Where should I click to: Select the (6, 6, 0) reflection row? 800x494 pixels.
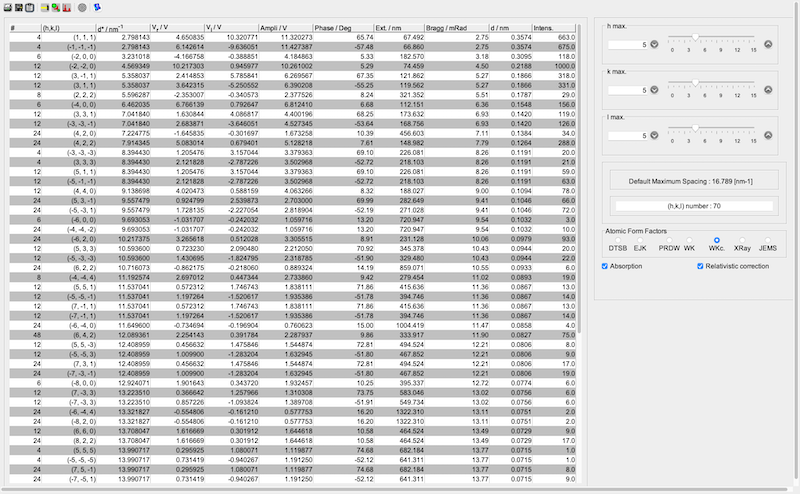pos(292,431)
